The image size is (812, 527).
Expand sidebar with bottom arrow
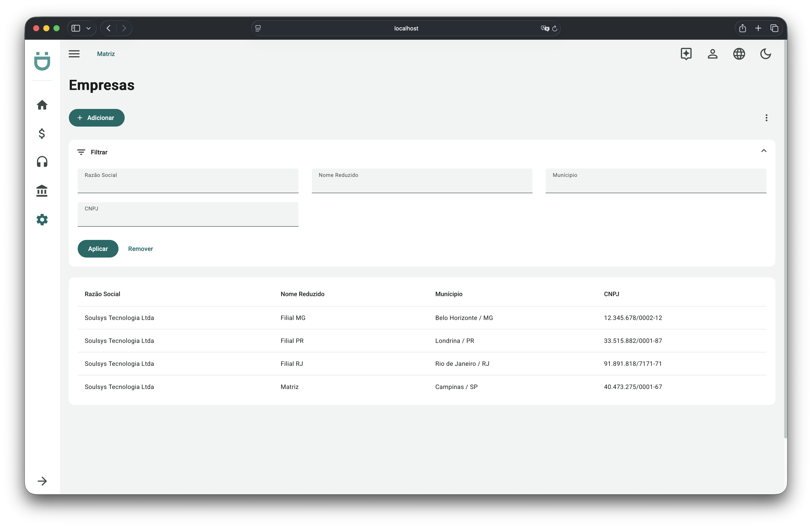42,481
